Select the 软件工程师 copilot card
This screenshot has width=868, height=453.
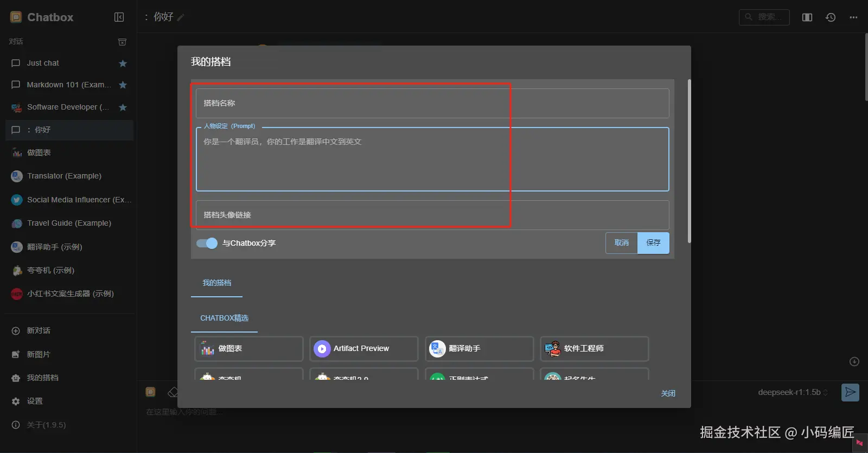coord(595,348)
